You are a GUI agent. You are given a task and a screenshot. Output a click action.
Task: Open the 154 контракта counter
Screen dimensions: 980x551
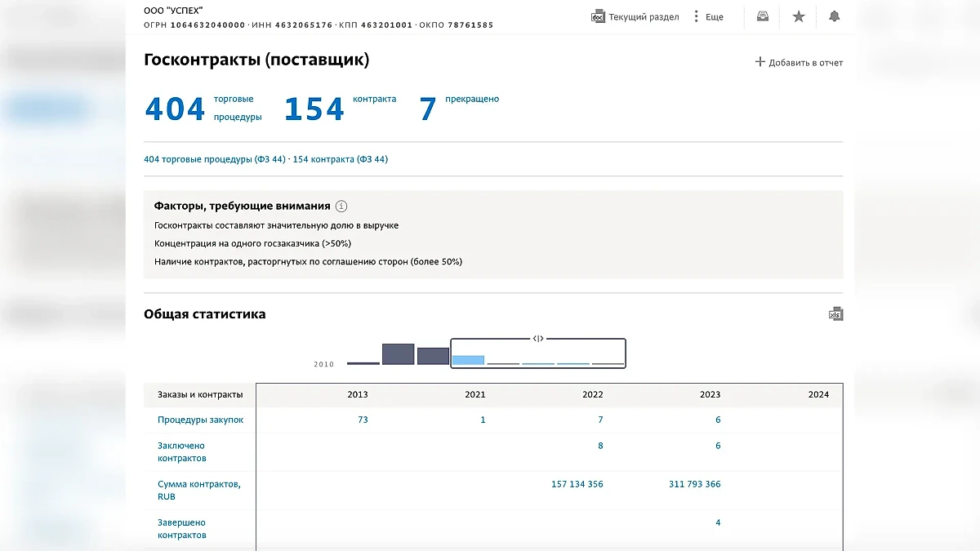(314, 109)
